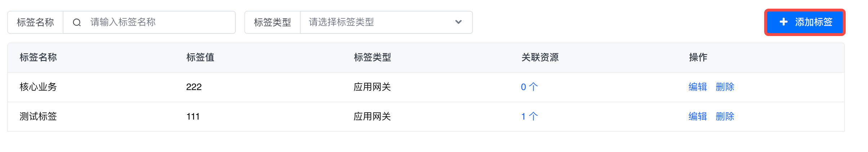Delete the 测试标签 tag

coord(725,116)
